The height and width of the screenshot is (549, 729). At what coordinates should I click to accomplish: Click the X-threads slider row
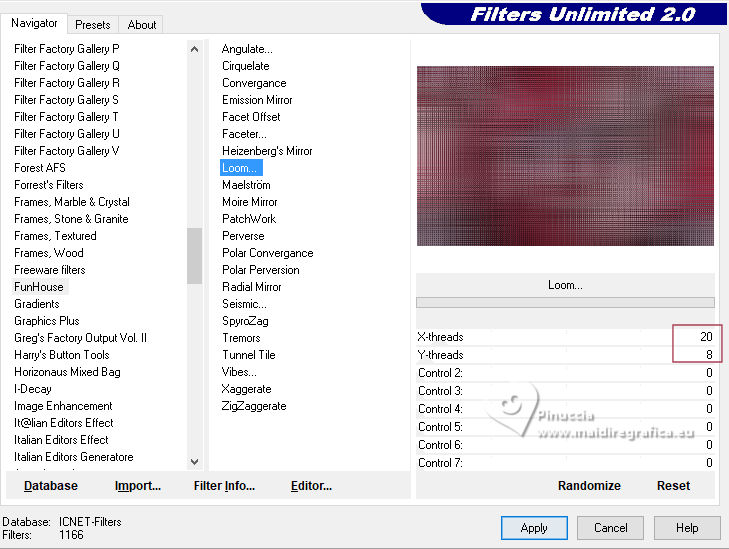coord(565,337)
